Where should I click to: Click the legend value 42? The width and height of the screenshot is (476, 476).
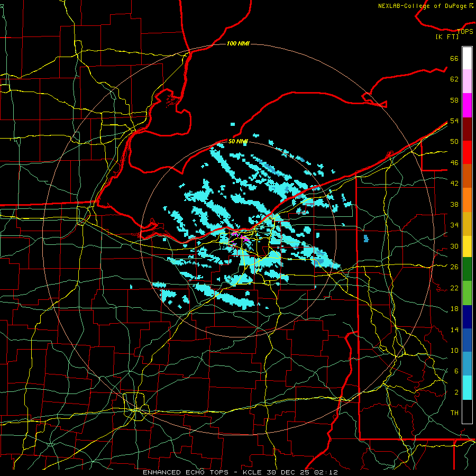click(454, 184)
